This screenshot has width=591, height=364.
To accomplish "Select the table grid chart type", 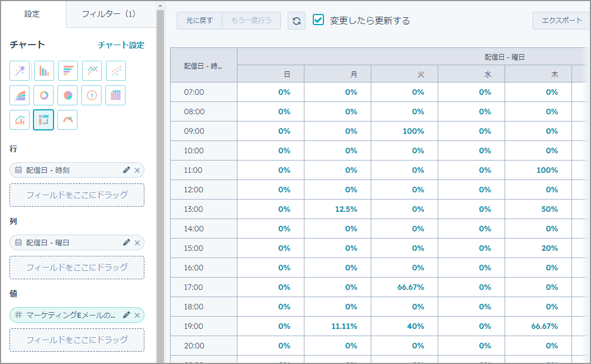I will (x=116, y=95).
